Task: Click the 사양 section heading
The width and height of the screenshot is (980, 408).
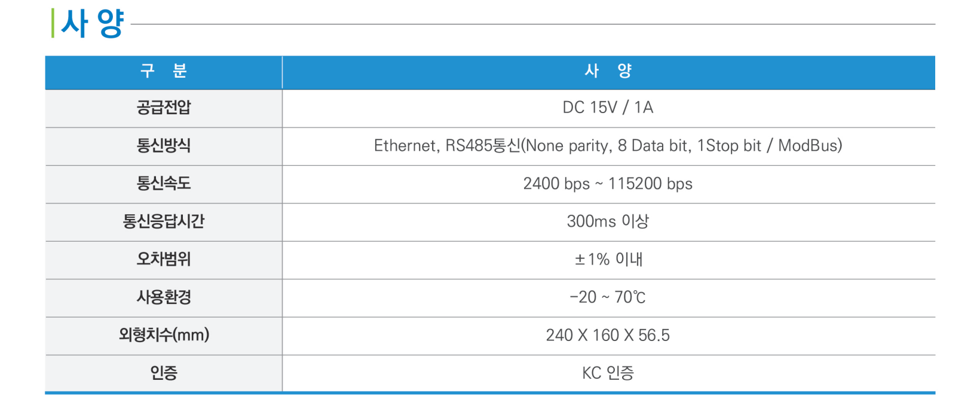Action: point(93,24)
